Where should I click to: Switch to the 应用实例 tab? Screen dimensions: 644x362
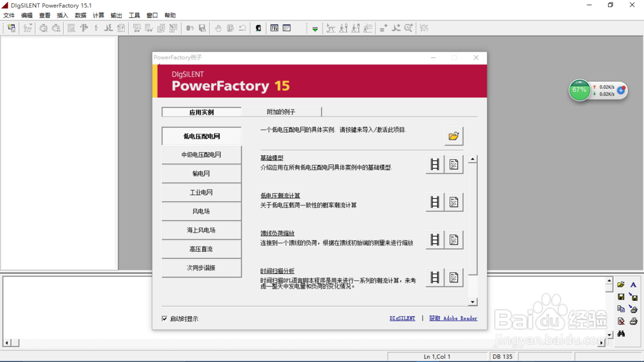(201, 112)
